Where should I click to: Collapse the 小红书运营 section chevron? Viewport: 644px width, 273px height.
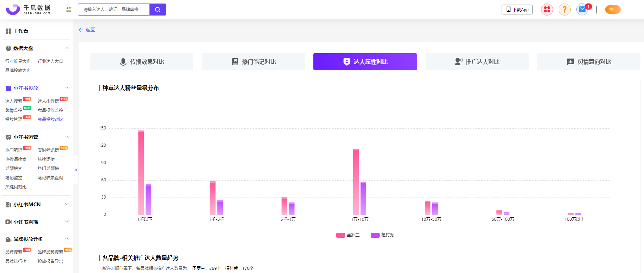point(67,137)
